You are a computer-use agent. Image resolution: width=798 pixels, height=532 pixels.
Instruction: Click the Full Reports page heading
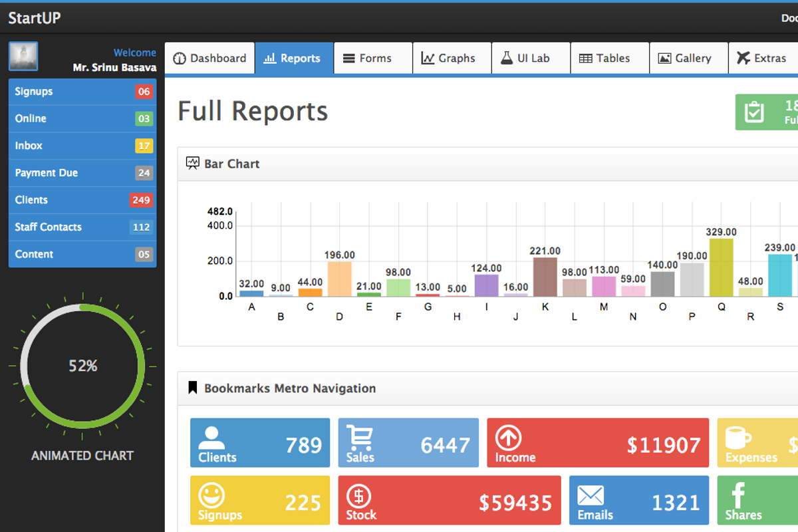pyautogui.click(x=253, y=111)
